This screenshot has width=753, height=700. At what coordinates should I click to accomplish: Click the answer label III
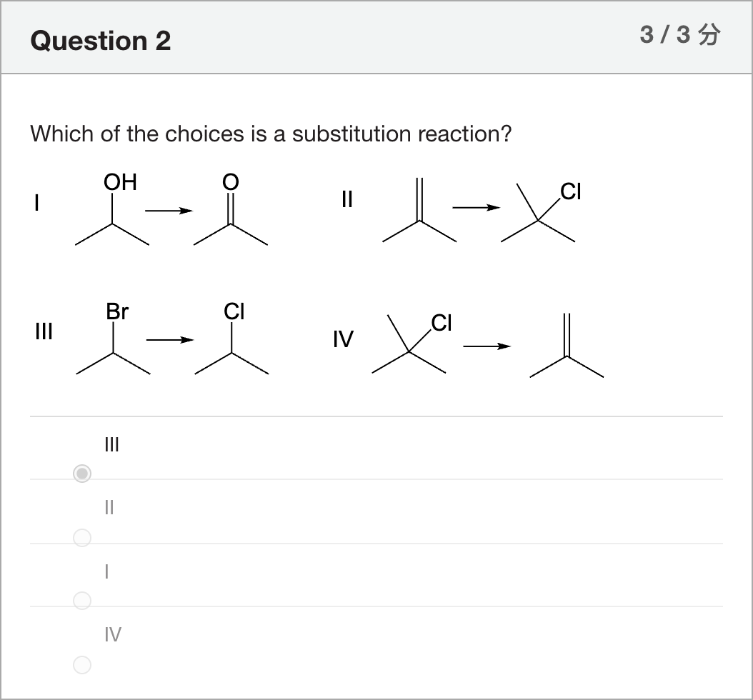coord(112,444)
